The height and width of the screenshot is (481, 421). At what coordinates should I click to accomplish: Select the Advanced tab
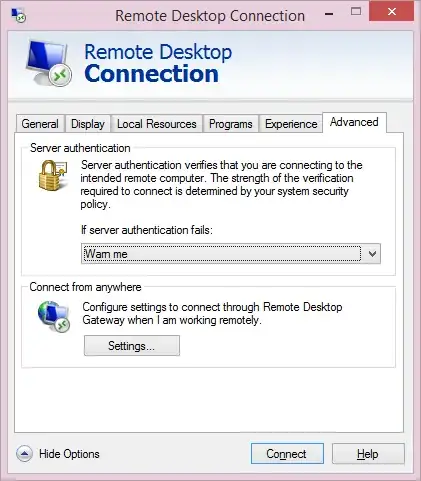pyautogui.click(x=354, y=122)
